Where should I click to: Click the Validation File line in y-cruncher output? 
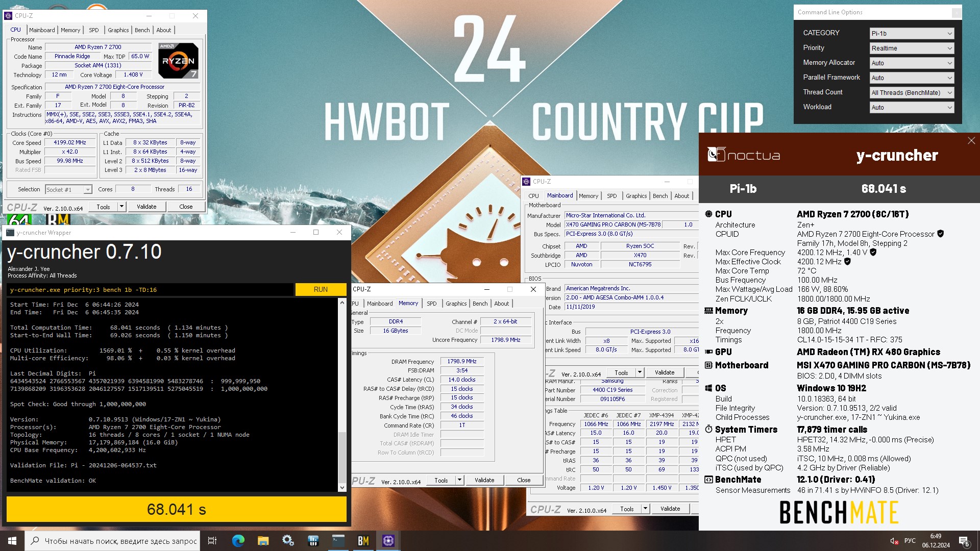point(83,465)
